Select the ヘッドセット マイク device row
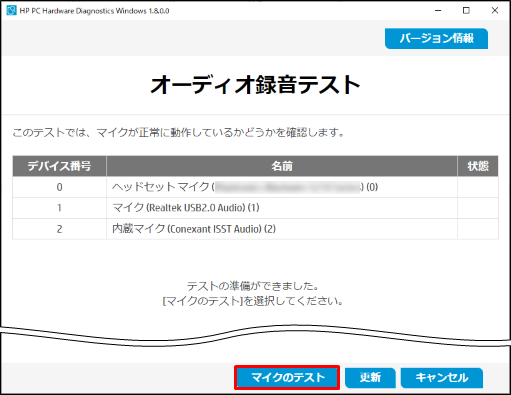 [x=255, y=187]
